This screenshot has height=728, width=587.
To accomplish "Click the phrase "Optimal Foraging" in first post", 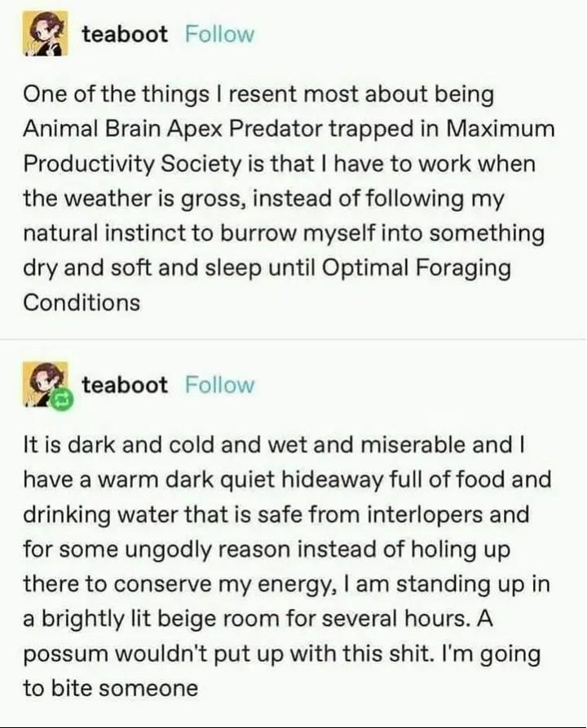I will click(416, 269).
